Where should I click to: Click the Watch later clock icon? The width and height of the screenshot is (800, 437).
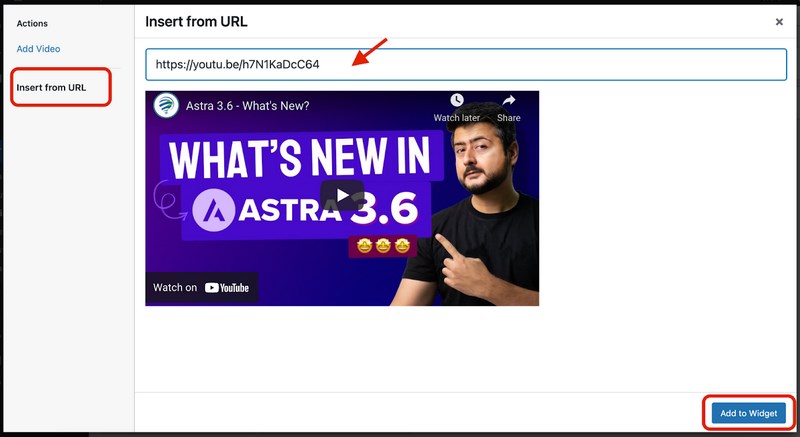[457, 100]
